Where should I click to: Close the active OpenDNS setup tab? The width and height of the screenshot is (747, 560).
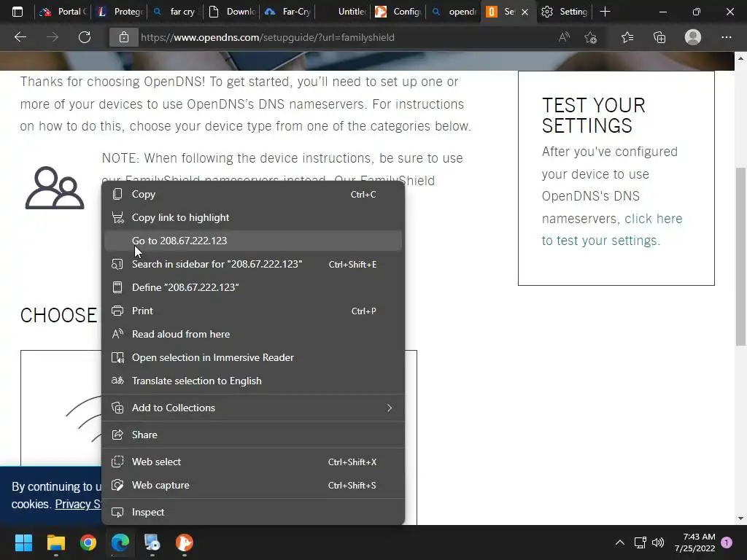(x=525, y=12)
